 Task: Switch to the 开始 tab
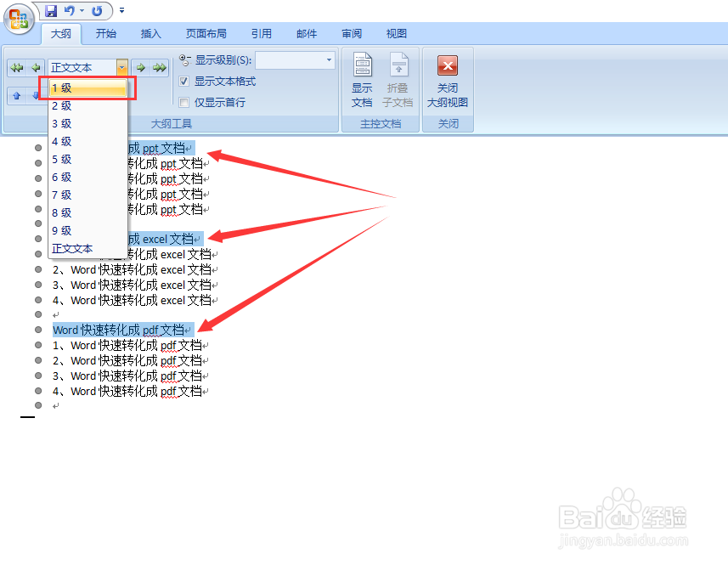(x=106, y=33)
